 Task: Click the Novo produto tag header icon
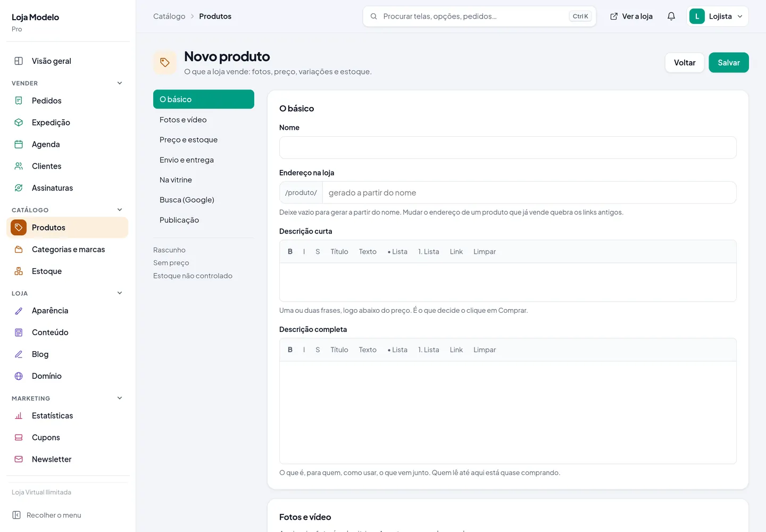[x=165, y=62]
